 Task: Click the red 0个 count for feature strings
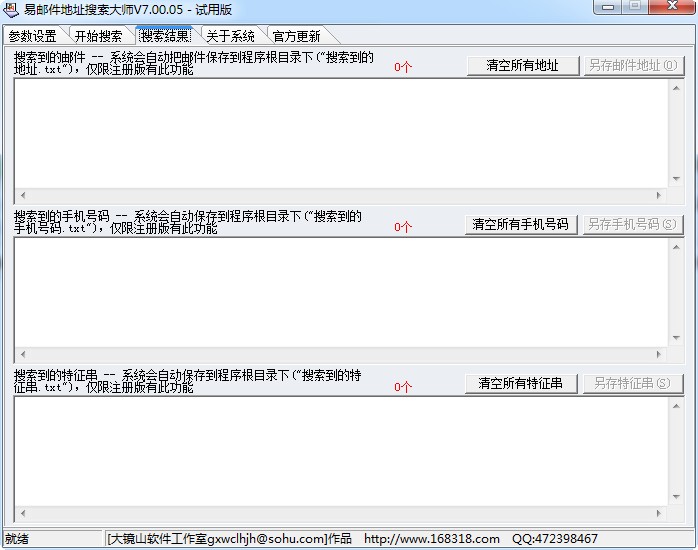(403, 387)
